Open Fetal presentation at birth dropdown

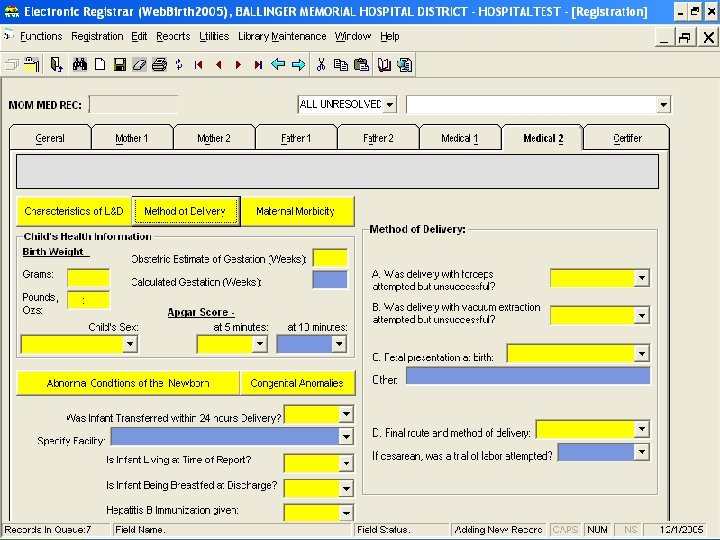click(641, 353)
